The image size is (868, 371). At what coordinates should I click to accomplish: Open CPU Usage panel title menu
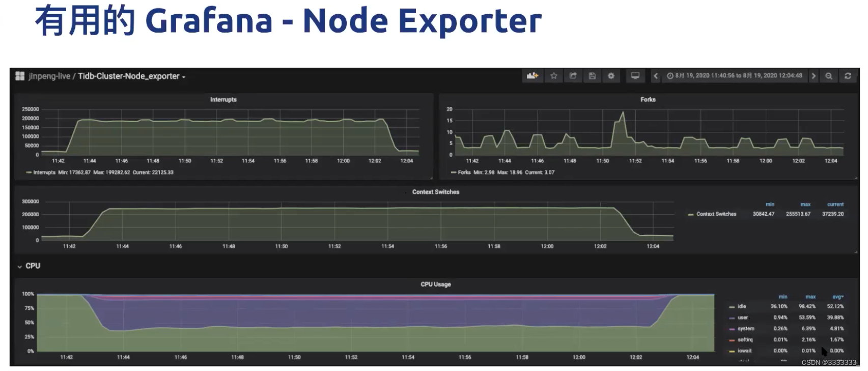436,284
